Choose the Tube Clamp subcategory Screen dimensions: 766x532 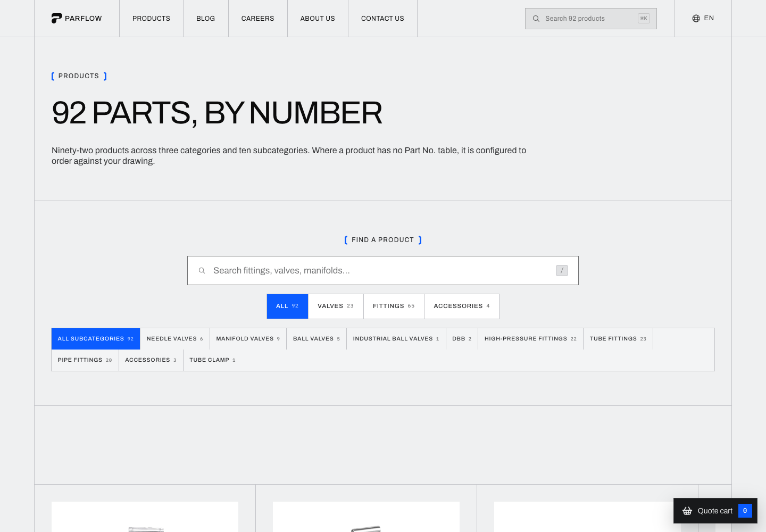tap(212, 360)
